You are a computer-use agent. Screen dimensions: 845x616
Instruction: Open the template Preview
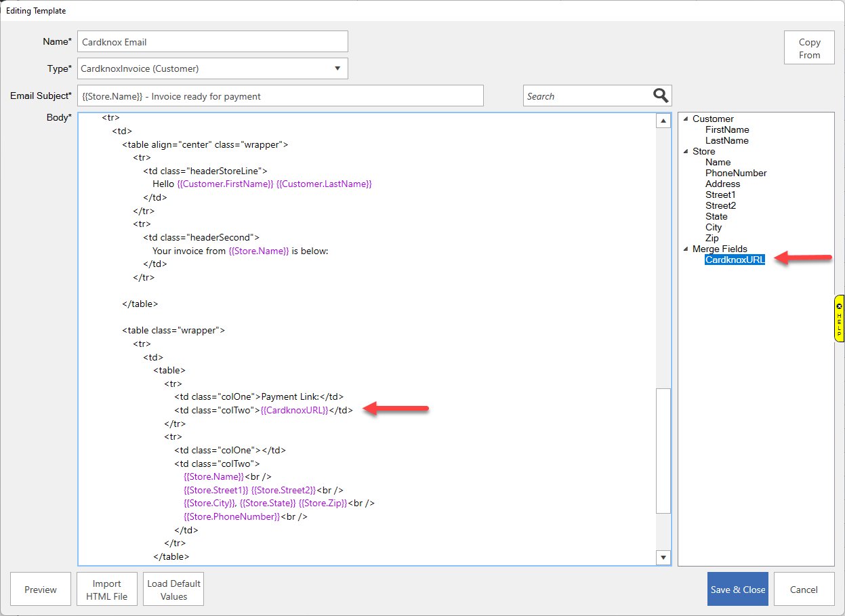pos(41,590)
